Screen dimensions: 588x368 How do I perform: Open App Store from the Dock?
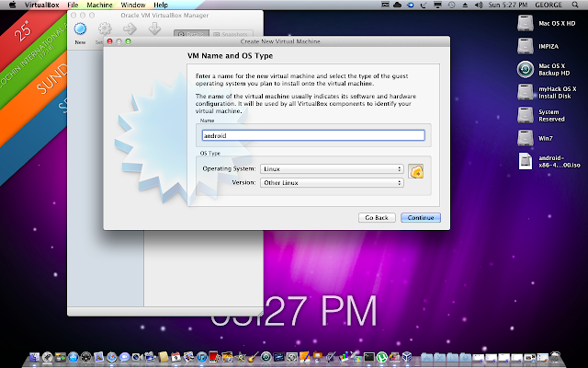(73, 357)
